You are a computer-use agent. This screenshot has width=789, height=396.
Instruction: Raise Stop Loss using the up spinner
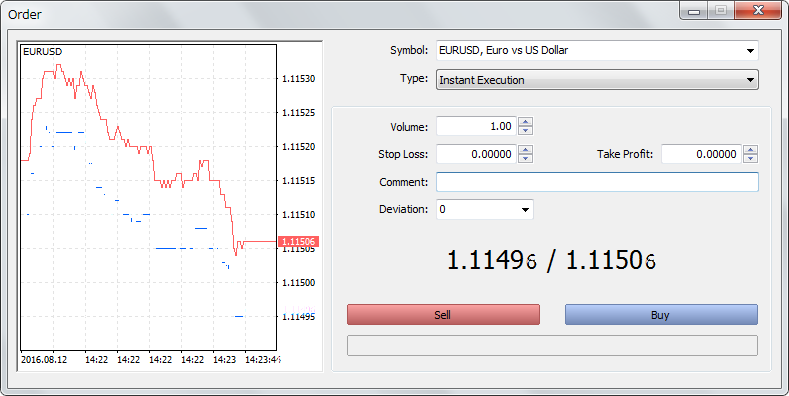pyautogui.click(x=525, y=150)
